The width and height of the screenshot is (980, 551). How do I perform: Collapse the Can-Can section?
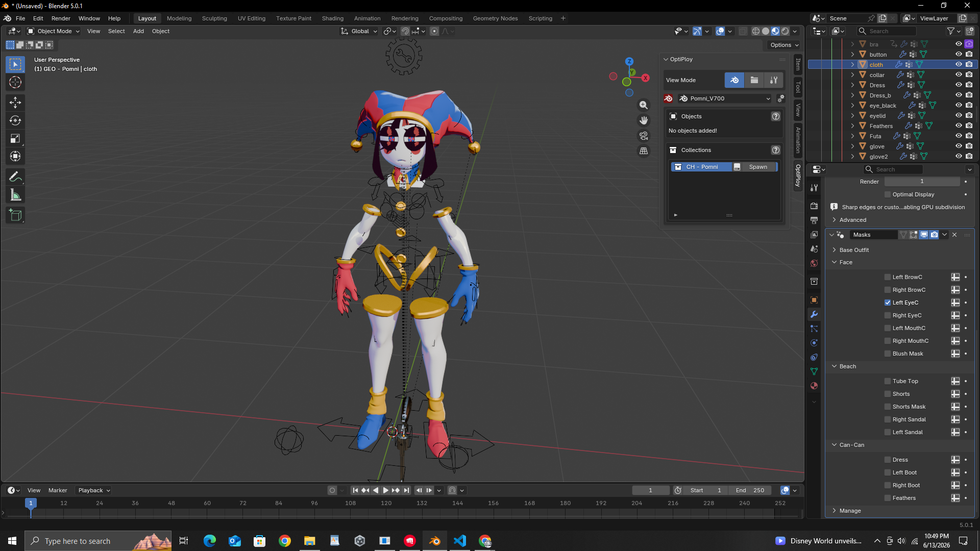851,445
